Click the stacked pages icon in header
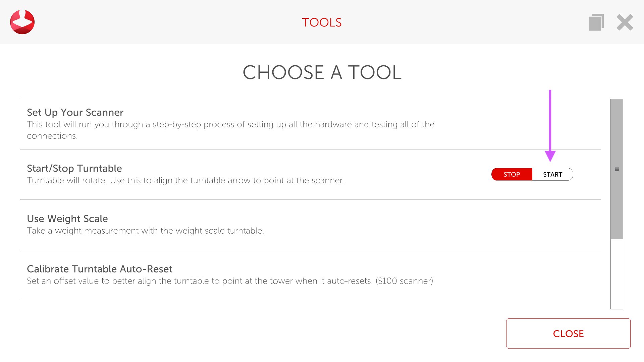644x362 pixels. pyautogui.click(x=596, y=22)
